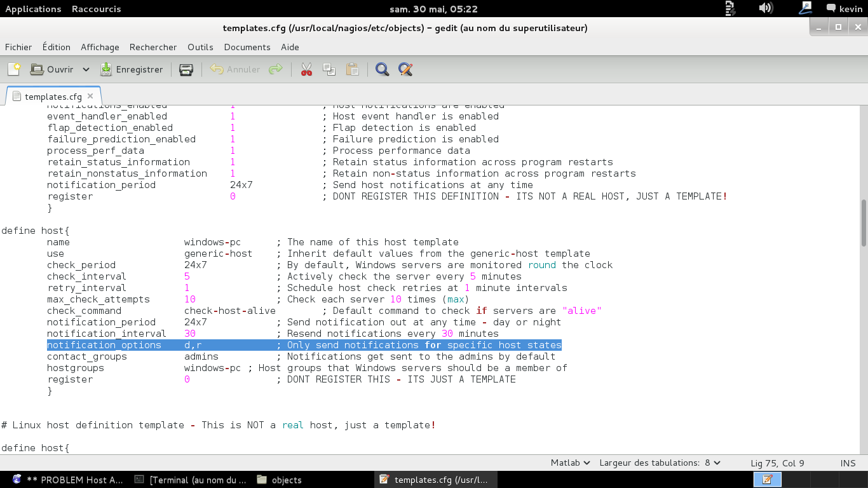Image resolution: width=868 pixels, height=488 pixels.
Task: Cut selection with scissors icon
Action: [306, 69]
